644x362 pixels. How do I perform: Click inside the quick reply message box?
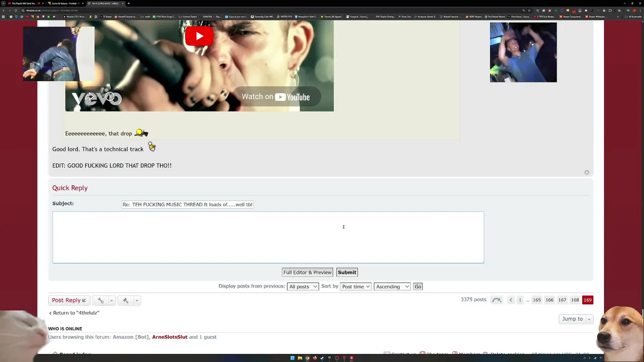[x=268, y=237]
